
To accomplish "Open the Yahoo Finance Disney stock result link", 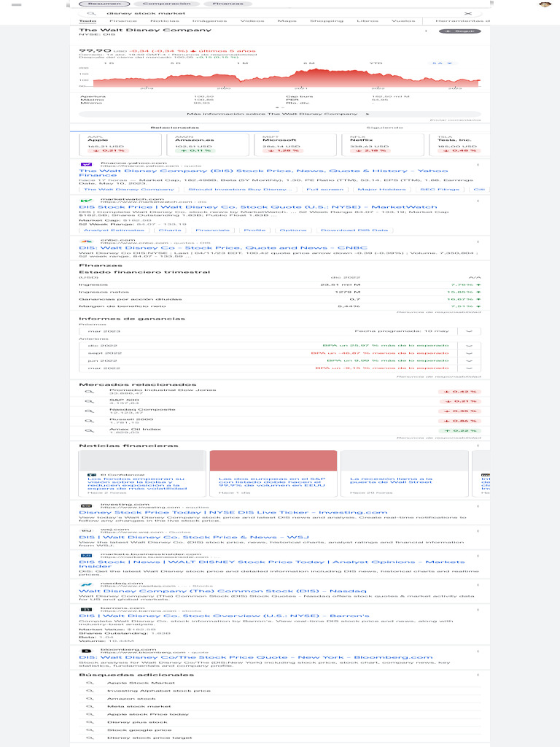I will [263, 173].
